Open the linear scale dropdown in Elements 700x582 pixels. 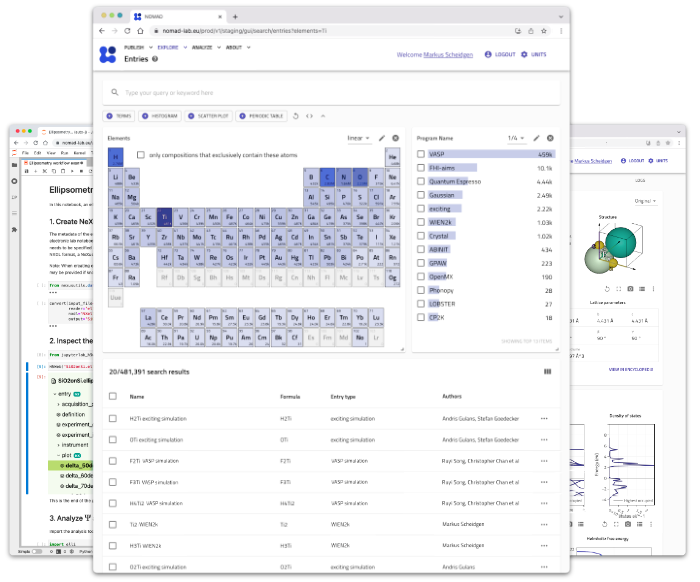click(x=358, y=138)
